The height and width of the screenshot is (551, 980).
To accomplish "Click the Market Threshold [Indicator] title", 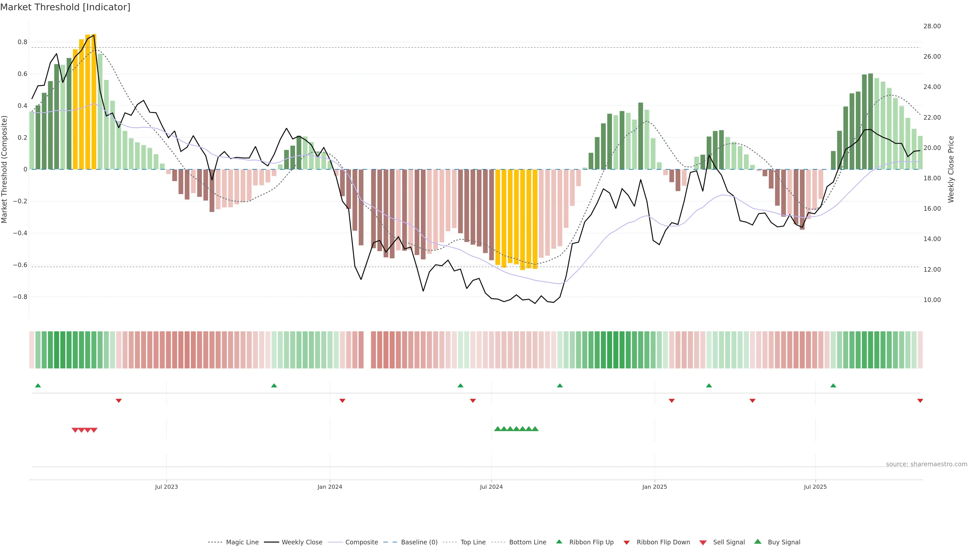I will pos(65,7).
